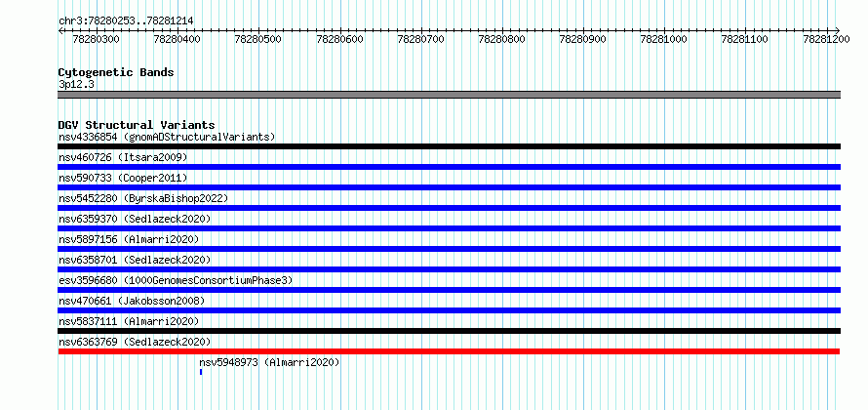Select the blue nsv6358701 variant bar
Screen dimensions: 868x410
(x=449, y=269)
